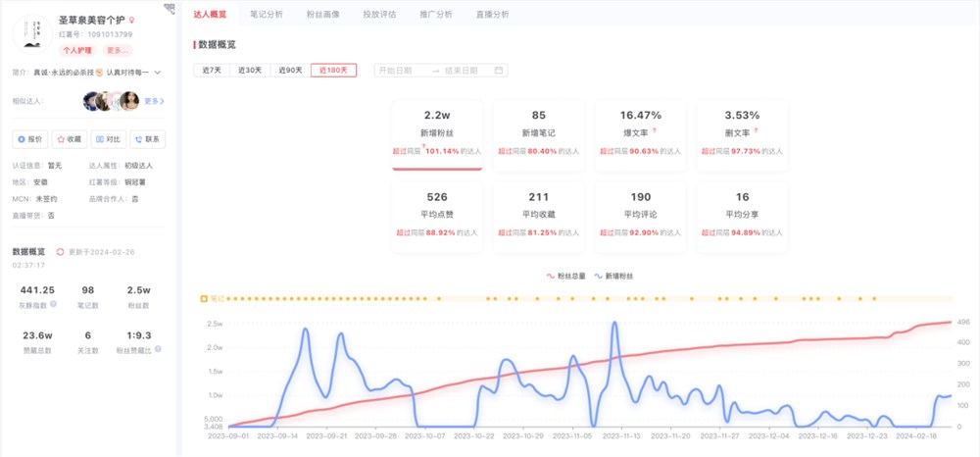This screenshot has width=980, height=457.
Task: Click the help icon next to 粉丝赞藏比
Action: [x=158, y=349]
